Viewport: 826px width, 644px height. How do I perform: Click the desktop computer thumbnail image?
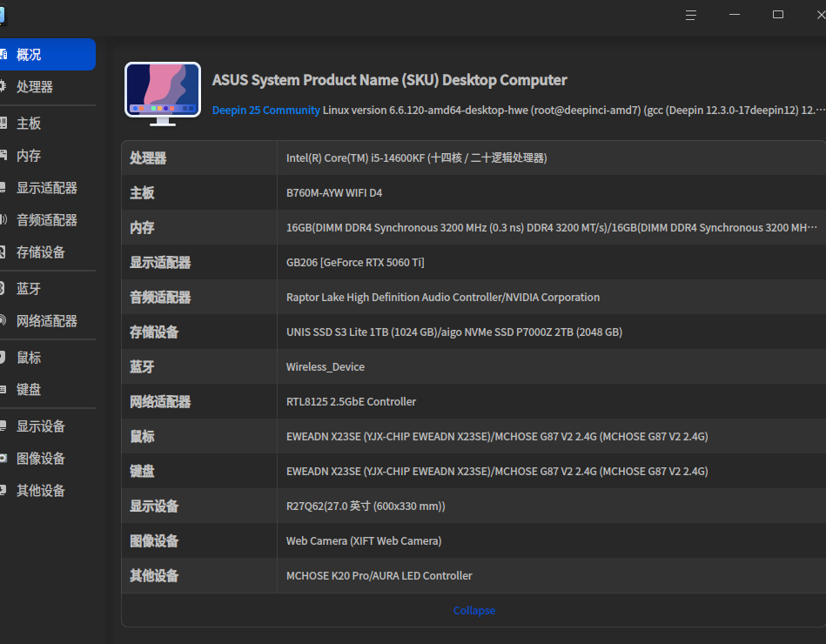click(x=163, y=93)
